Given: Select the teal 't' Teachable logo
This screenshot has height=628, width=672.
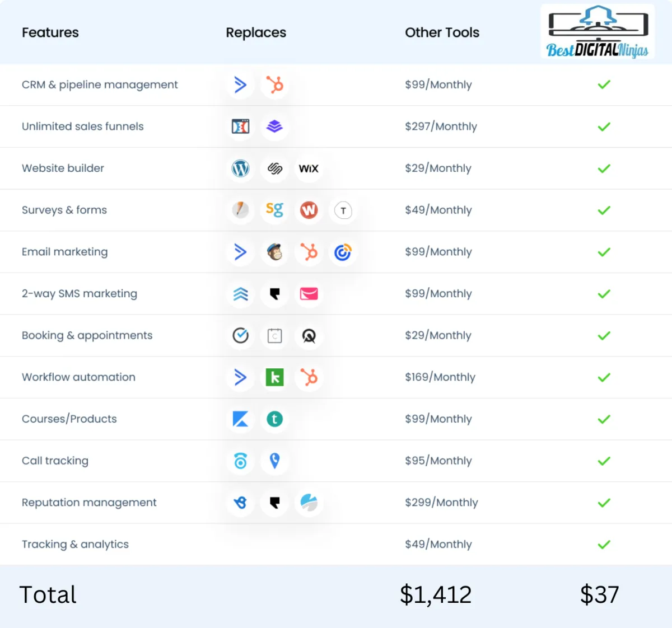Looking at the screenshot, I should pos(274,419).
